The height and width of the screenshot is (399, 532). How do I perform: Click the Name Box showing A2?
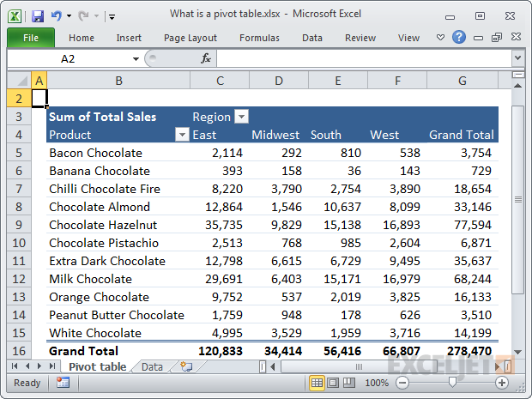pyautogui.click(x=68, y=58)
